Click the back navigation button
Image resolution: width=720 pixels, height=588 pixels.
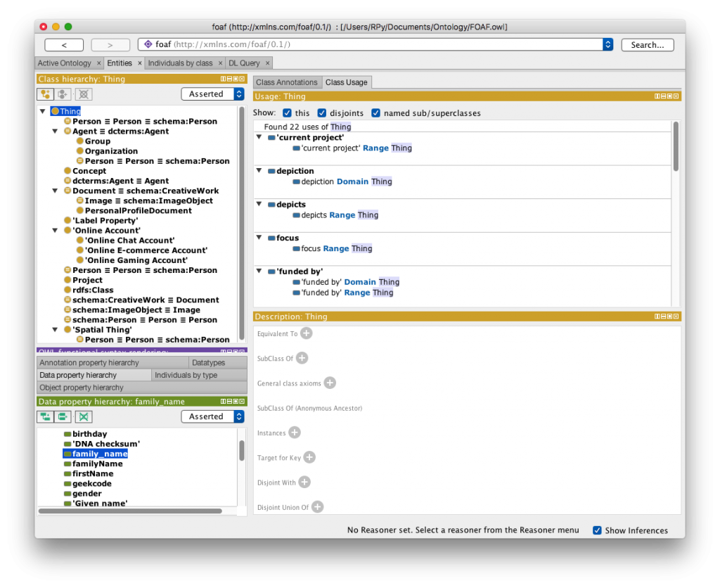[x=64, y=45]
